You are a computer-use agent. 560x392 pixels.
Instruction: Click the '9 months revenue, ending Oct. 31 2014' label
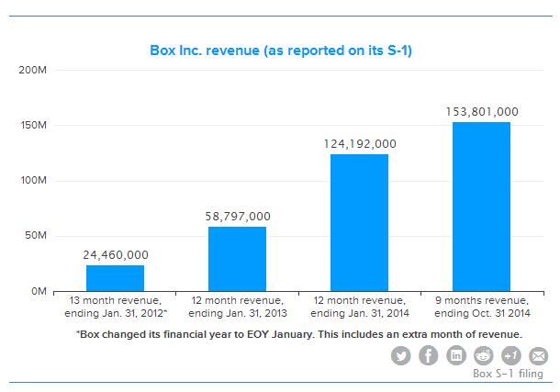[x=482, y=307]
